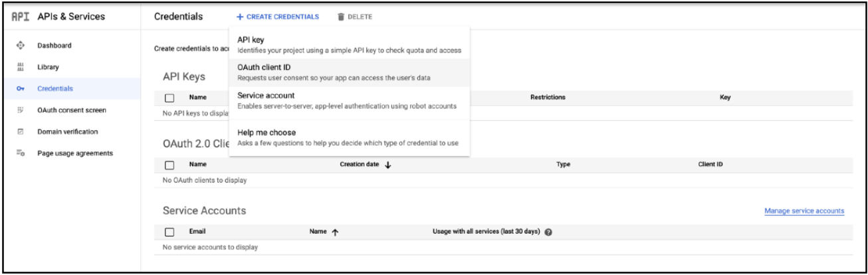Image resolution: width=868 pixels, height=275 pixels.
Task: Open Library in the sidebar
Action: pyautogui.click(x=49, y=67)
